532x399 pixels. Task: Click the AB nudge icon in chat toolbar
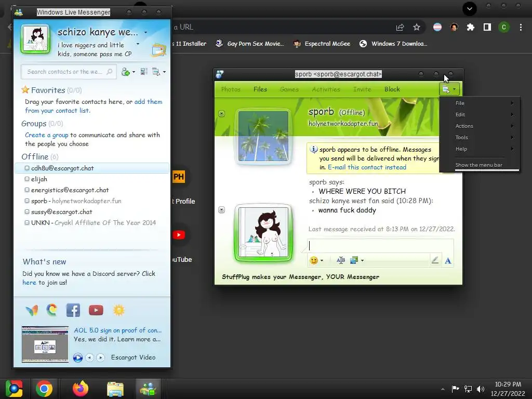tap(341, 260)
